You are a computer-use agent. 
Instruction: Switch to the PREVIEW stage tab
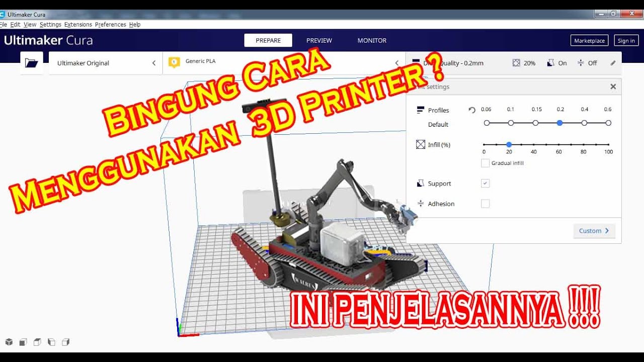coord(319,40)
